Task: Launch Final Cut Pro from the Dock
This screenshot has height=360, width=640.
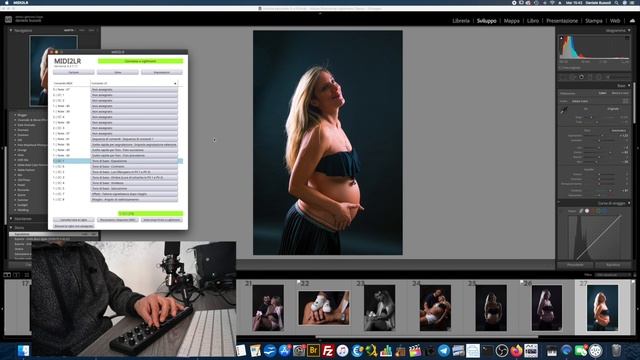Action: coord(415,351)
